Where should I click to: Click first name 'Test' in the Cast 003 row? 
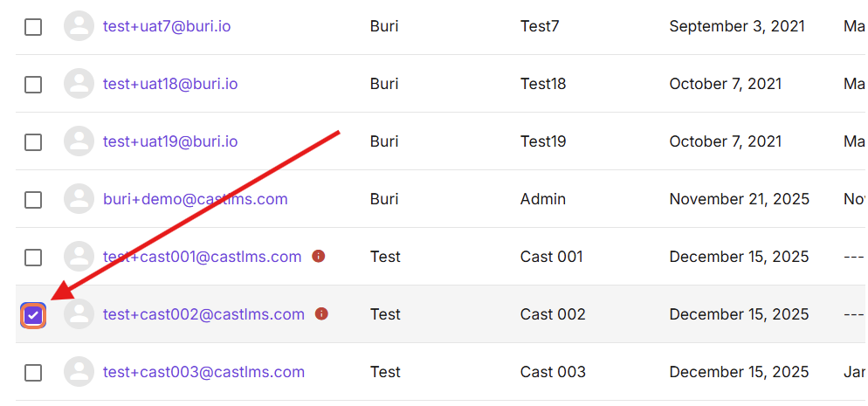click(385, 372)
